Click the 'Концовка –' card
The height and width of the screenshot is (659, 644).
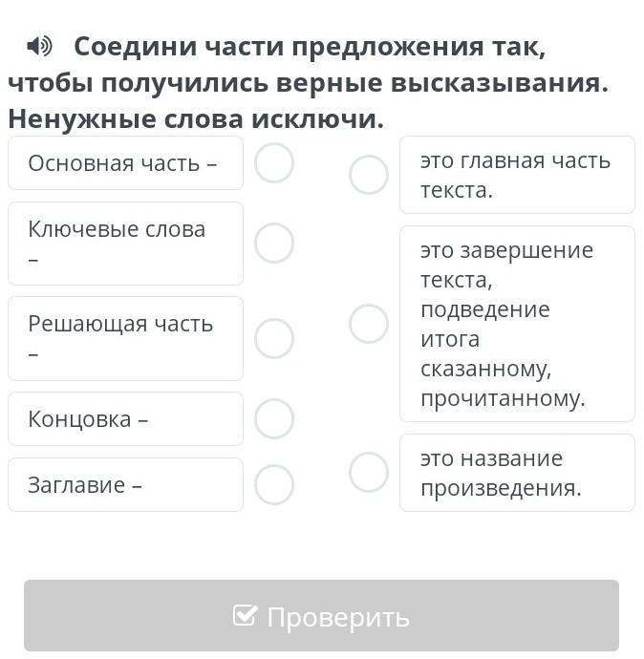tap(125, 418)
